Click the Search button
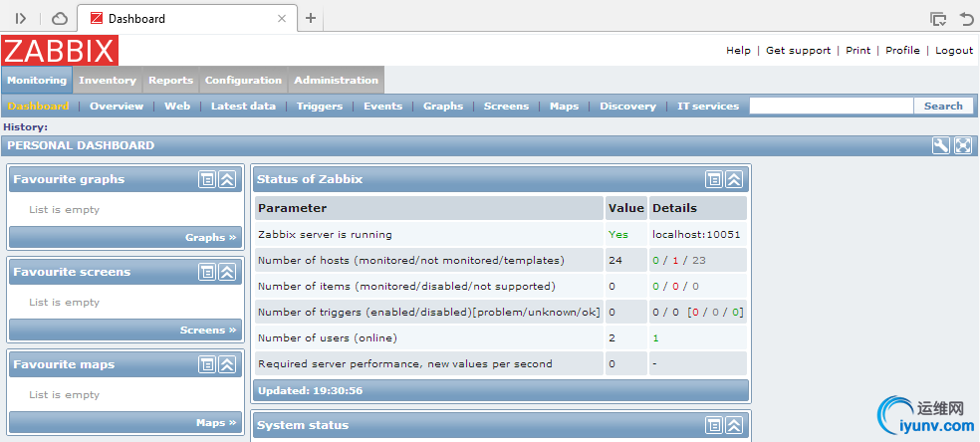This screenshot has height=442, width=980. click(943, 107)
